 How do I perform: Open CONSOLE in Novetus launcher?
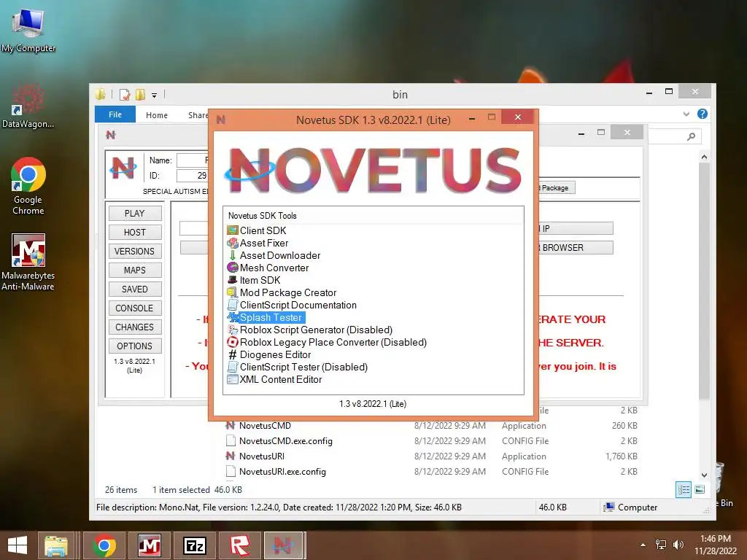[x=135, y=308]
